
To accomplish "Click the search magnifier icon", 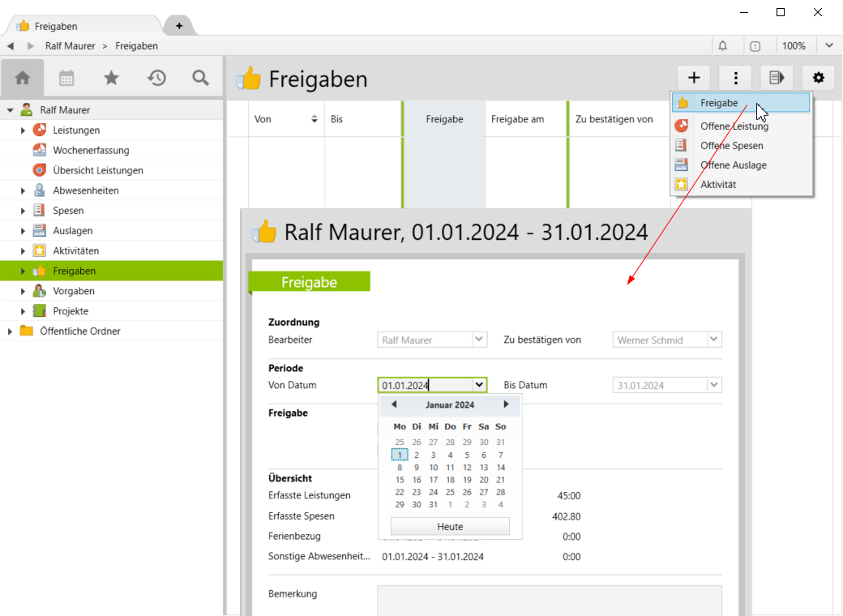I will (200, 78).
